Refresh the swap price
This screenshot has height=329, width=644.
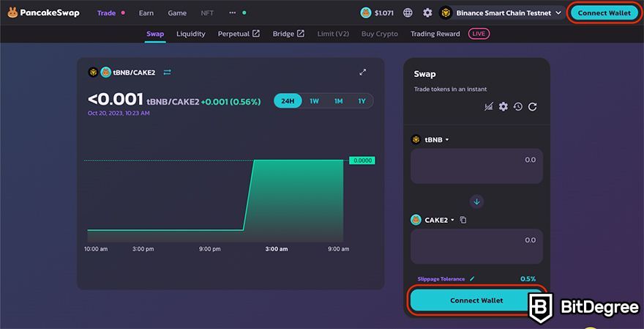pyautogui.click(x=533, y=107)
